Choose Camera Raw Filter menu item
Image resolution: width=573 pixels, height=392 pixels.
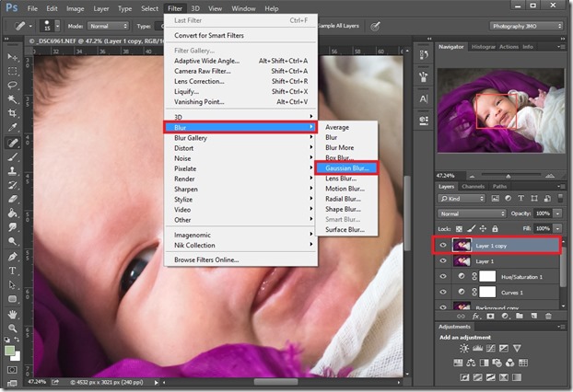[240, 71]
